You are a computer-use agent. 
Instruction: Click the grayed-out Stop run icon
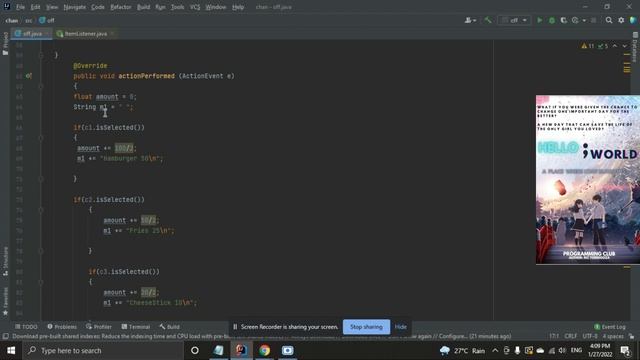coord(593,20)
